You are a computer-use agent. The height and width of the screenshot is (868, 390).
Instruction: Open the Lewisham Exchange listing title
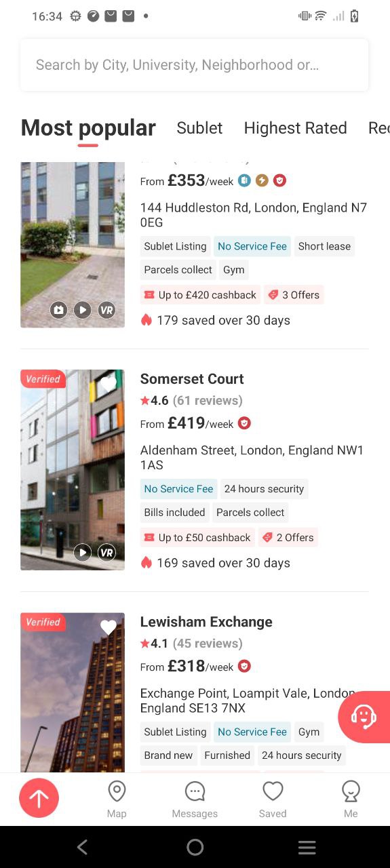tap(206, 622)
